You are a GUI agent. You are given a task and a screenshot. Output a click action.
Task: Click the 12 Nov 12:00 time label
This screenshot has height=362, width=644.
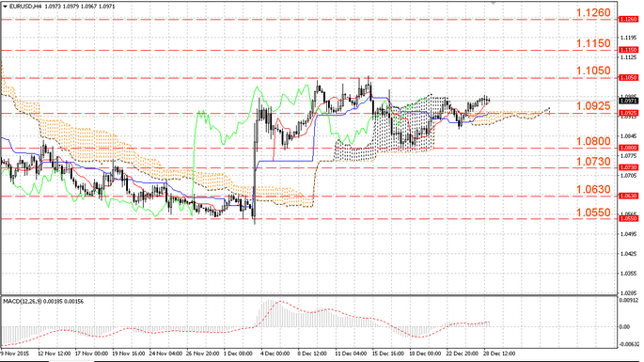point(55,354)
